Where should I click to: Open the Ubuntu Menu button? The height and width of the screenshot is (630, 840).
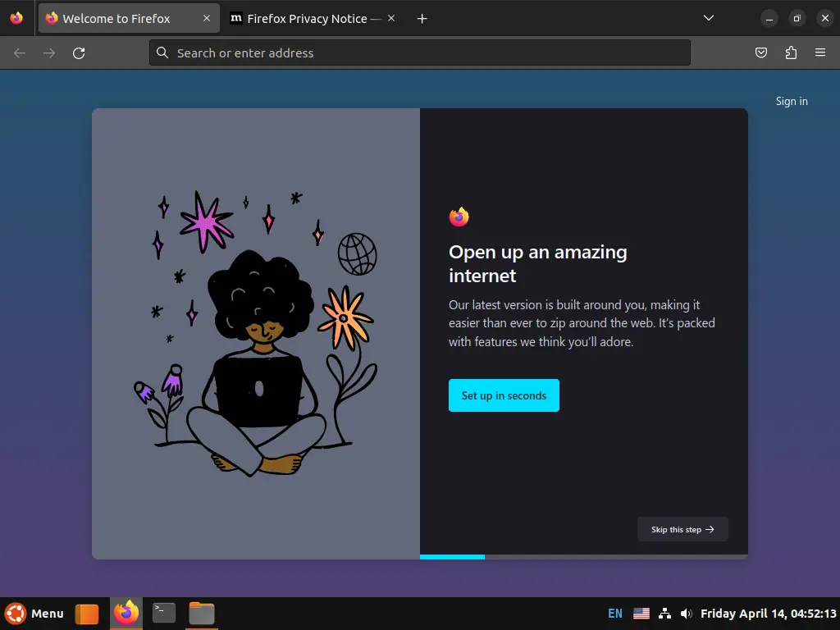coord(34,614)
